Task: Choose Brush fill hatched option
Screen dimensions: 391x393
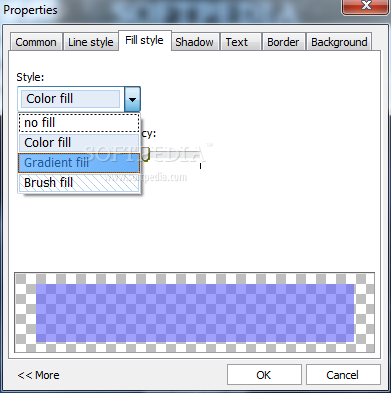Action: pos(79,183)
